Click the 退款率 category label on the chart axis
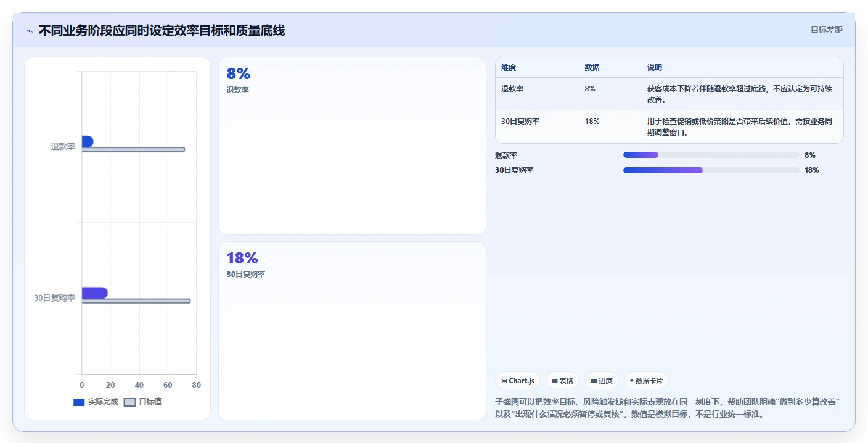 63,147
